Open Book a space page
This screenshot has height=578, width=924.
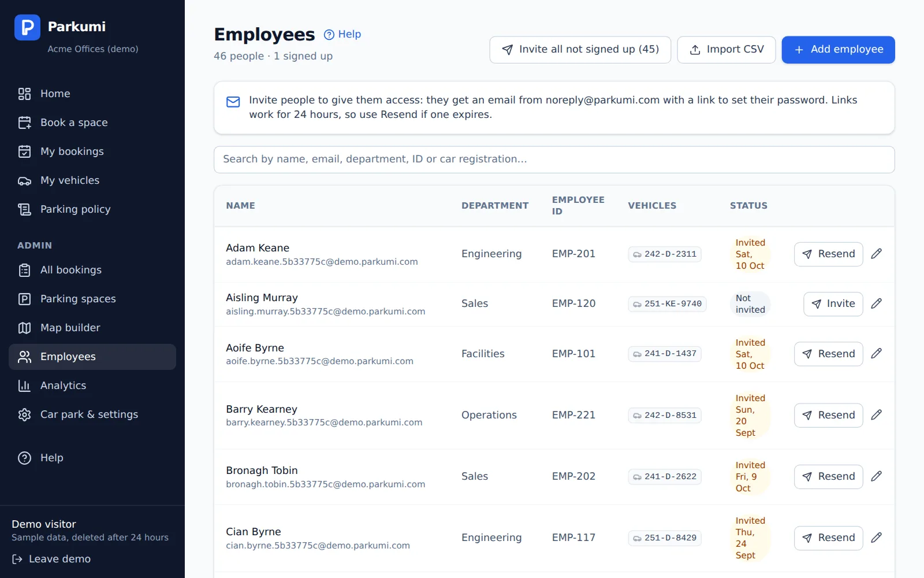pyautogui.click(x=92, y=123)
